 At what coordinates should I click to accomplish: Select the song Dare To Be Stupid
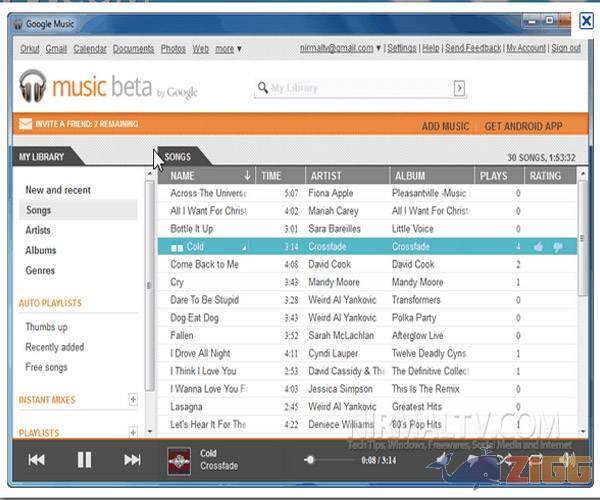pyautogui.click(x=367, y=300)
